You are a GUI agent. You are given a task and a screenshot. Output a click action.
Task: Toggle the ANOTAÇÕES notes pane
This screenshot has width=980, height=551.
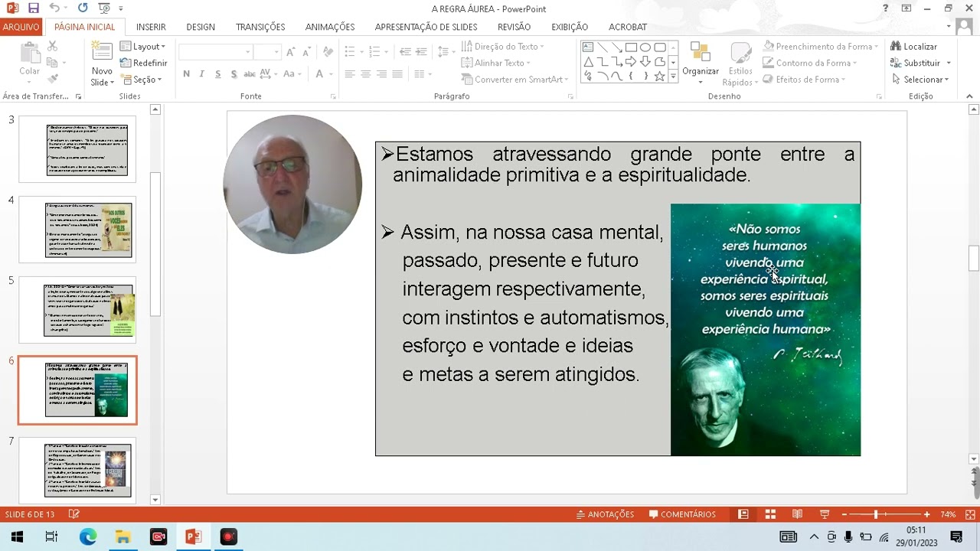click(605, 514)
